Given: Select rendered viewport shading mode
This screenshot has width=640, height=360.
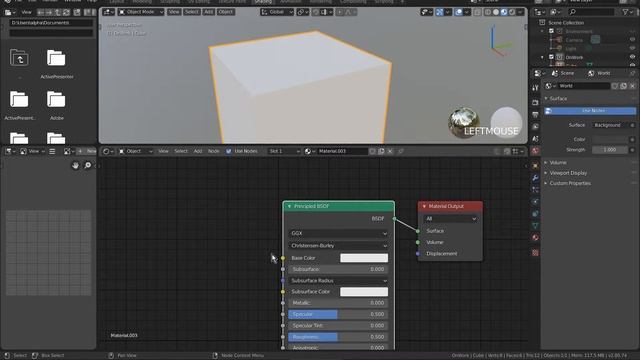Looking at the screenshot, I should point(512,12).
